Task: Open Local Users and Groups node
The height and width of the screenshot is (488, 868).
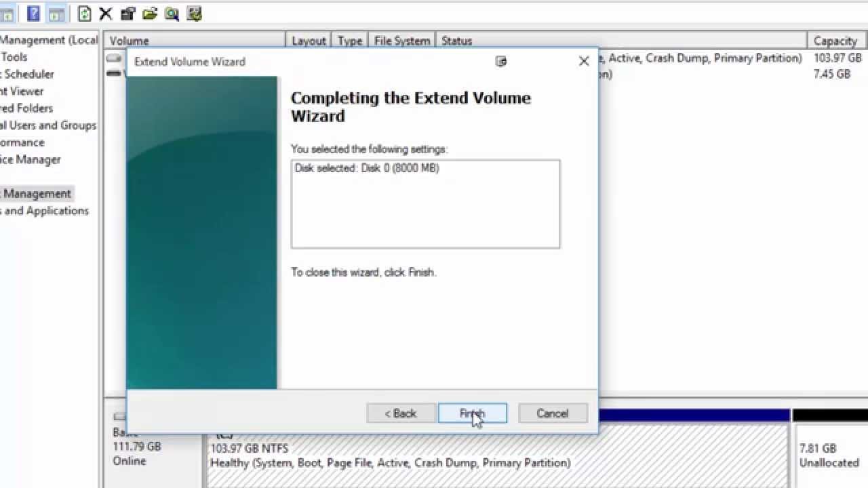Action: tap(48, 125)
